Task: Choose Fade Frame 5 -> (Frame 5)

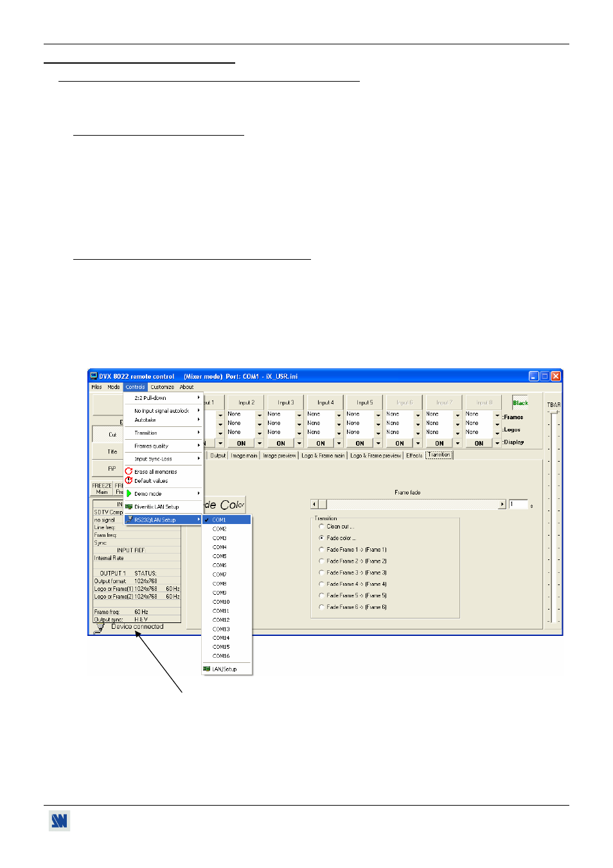Action: (321, 595)
